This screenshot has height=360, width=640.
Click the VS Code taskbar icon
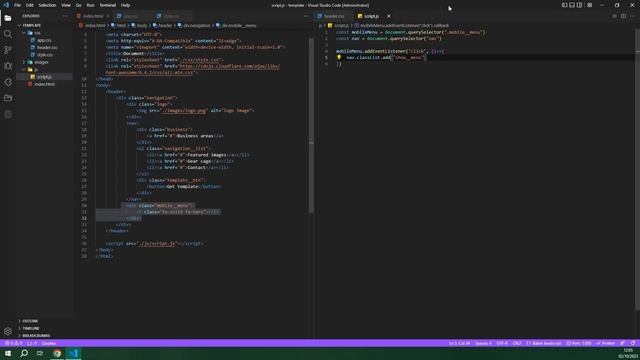[73, 353]
